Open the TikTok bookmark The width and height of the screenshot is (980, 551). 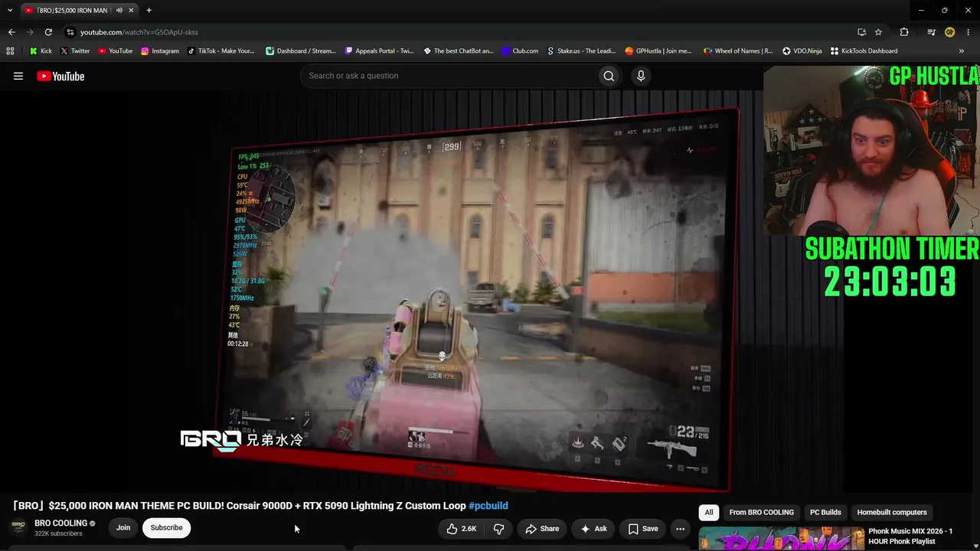[x=220, y=51]
